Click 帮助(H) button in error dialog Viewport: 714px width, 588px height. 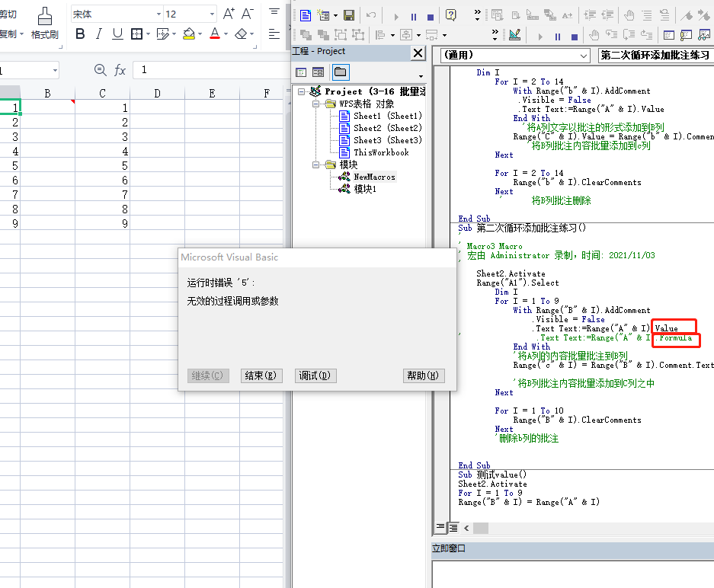click(x=423, y=375)
